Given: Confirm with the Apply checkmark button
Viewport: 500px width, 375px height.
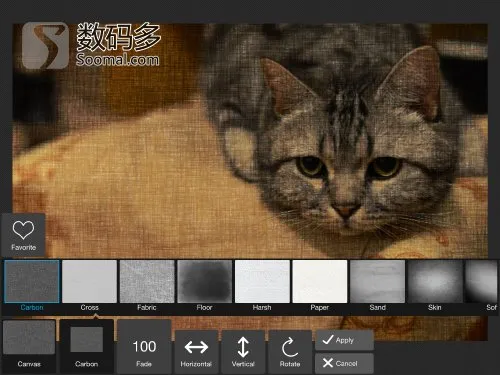Looking at the screenshot, I should (x=344, y=340).
